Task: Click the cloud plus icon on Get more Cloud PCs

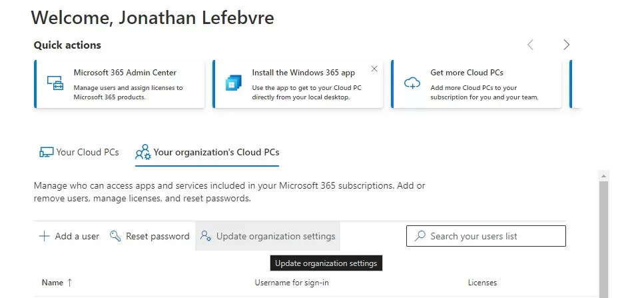Action: (x=412, y=83)
